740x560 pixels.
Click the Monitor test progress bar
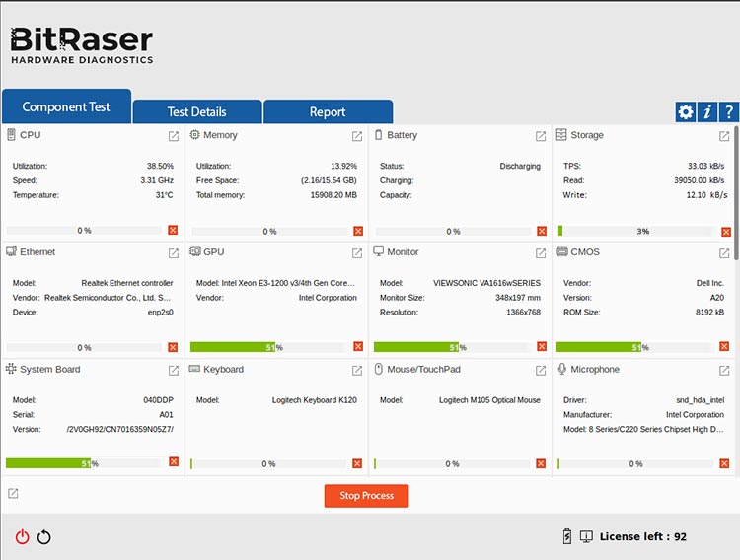[452, 347]
